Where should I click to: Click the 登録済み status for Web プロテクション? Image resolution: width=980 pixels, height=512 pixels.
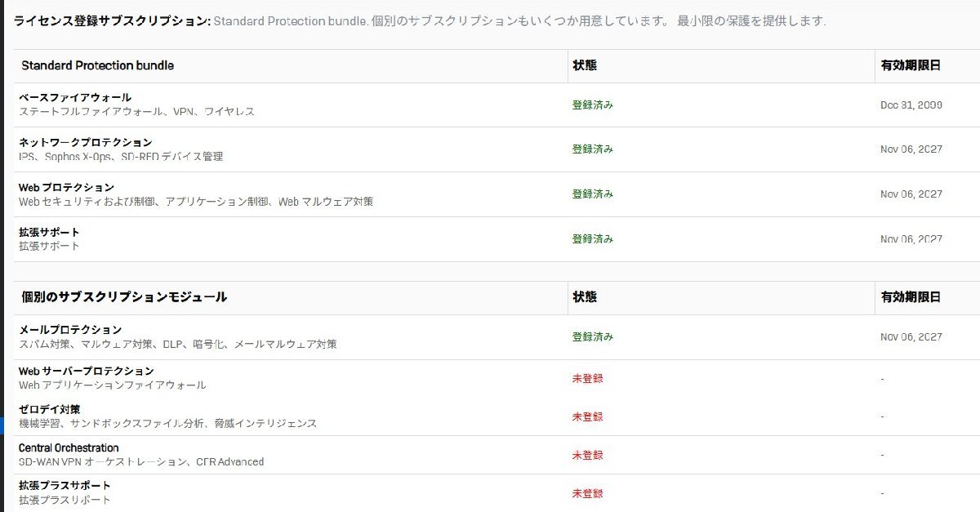click(590, 194)
